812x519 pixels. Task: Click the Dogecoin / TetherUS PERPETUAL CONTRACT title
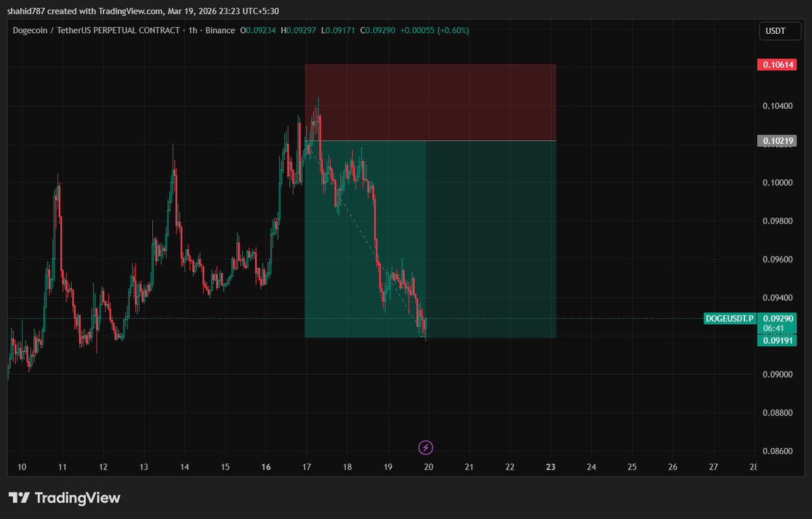pos(96,30)
